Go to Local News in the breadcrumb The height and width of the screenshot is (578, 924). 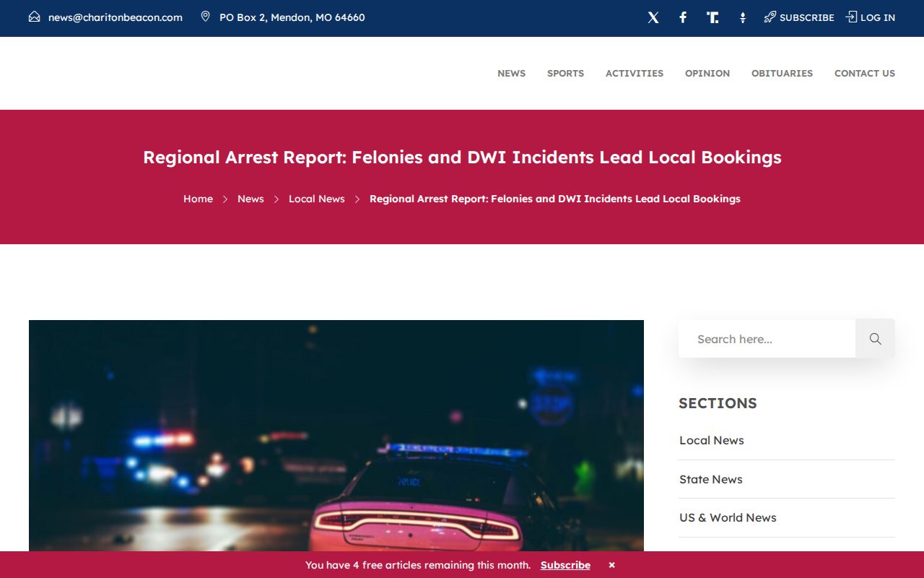(x=317, y=199)
